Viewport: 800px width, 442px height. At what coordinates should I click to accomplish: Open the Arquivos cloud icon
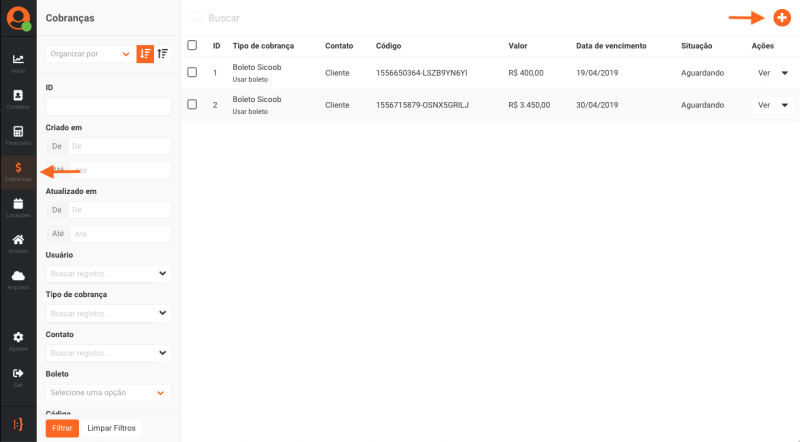(18, 277)
